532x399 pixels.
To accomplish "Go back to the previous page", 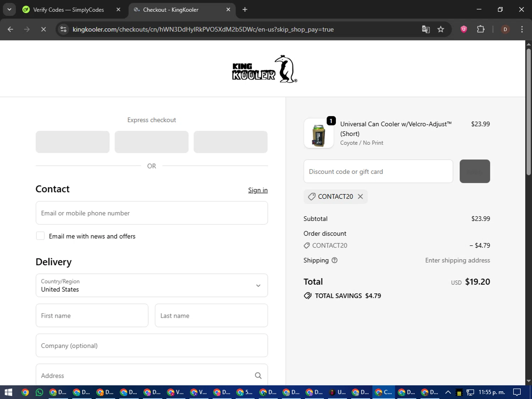I will pos(10,29).
